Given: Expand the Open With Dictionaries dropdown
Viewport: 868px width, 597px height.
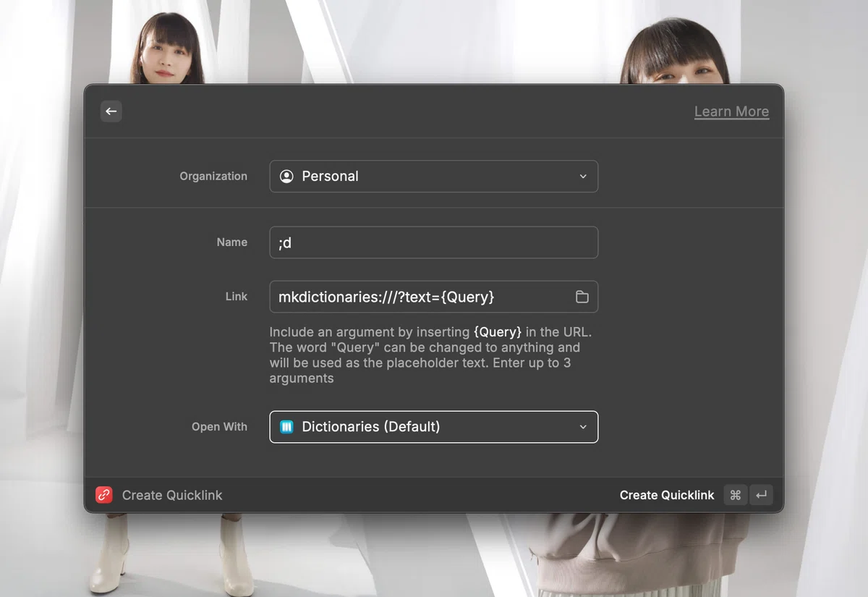Looking at the screenshot, I should pos(433,427).
